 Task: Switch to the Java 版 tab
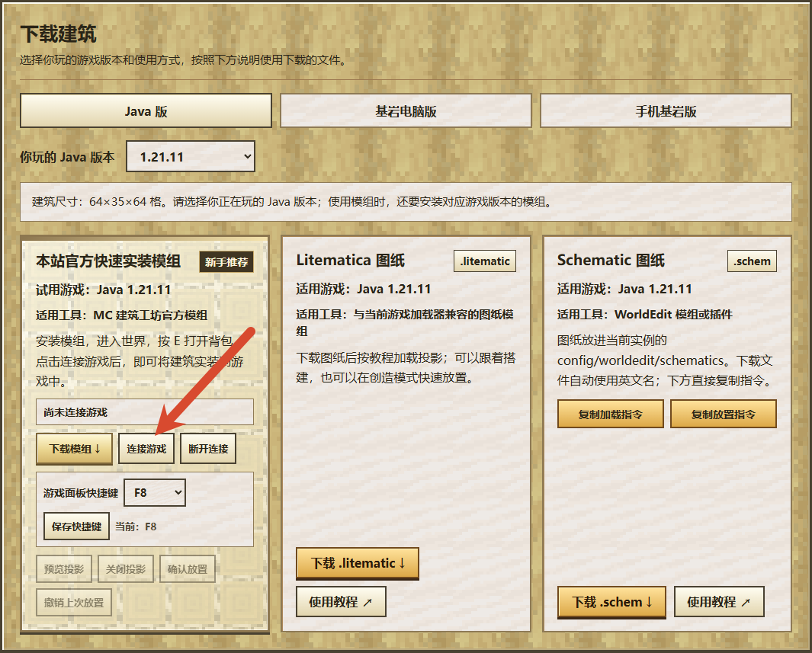point(146,110)
